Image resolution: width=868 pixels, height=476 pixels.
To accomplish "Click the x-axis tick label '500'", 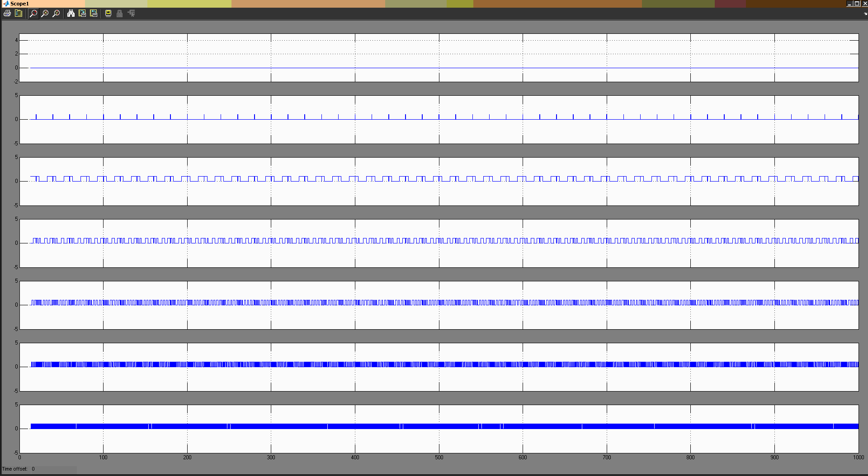I will pyautogui.click(x=439, y=457).
